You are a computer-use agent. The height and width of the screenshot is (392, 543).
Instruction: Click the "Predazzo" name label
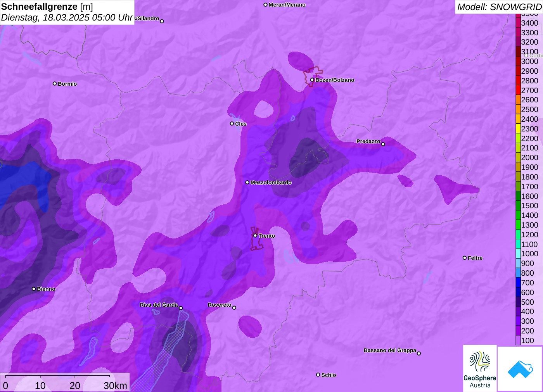click(x=368, y=141)
